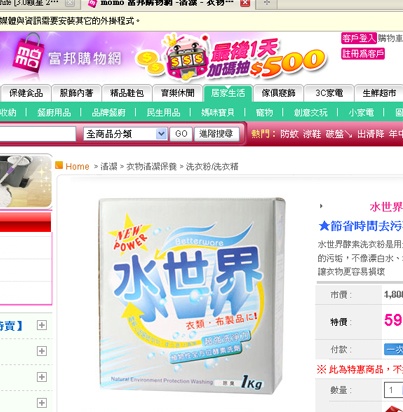Click the momo shopping bag logo

tap(29, 56)
